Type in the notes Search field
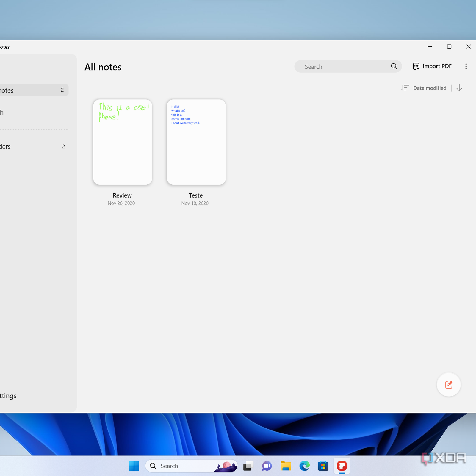The image size is (476, 476). [x=342, y=67]
